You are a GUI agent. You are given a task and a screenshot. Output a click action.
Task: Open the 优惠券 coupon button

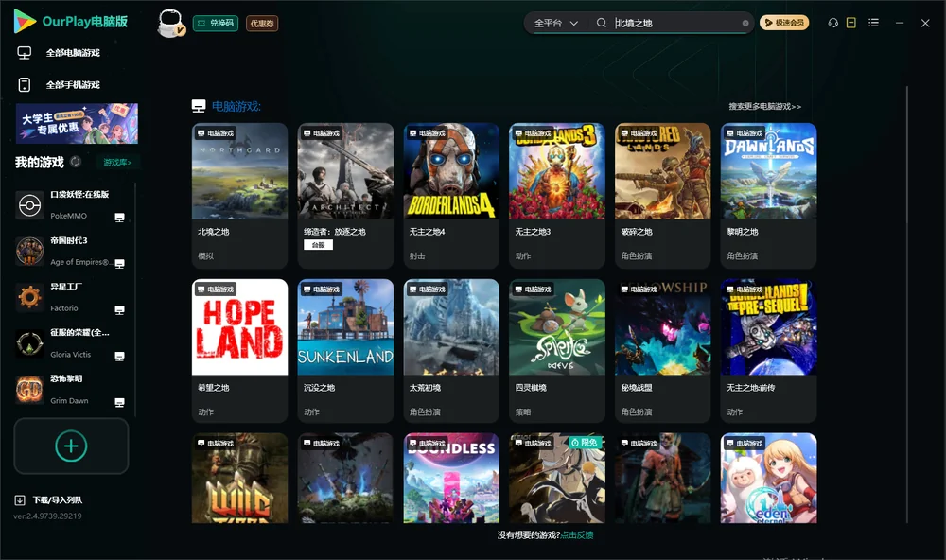tap(262, 23)
